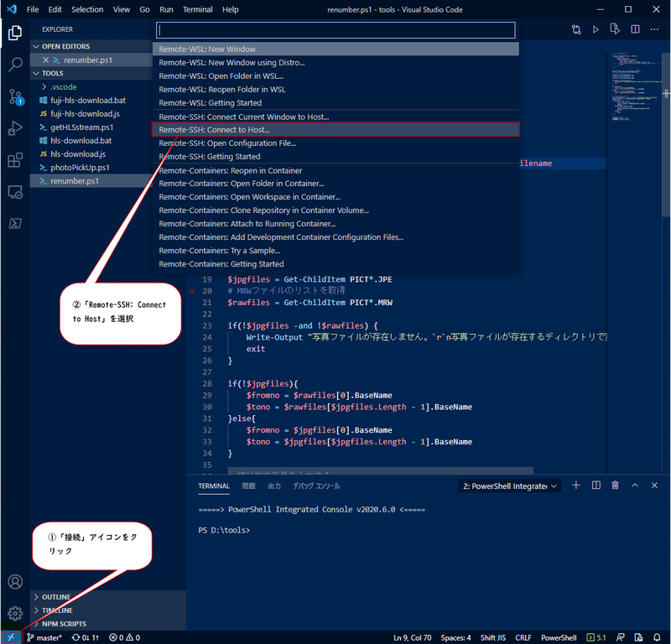Open photoPickUp.ps1 in explorer

coord(80,168)
